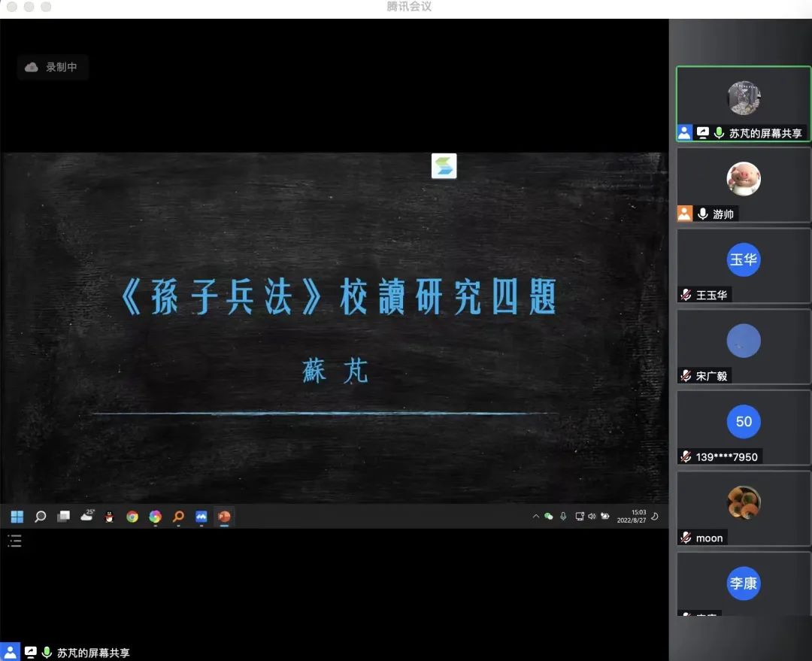
Task: Click 王玉华's muted microphone icon
Action: tap(686, 295)
